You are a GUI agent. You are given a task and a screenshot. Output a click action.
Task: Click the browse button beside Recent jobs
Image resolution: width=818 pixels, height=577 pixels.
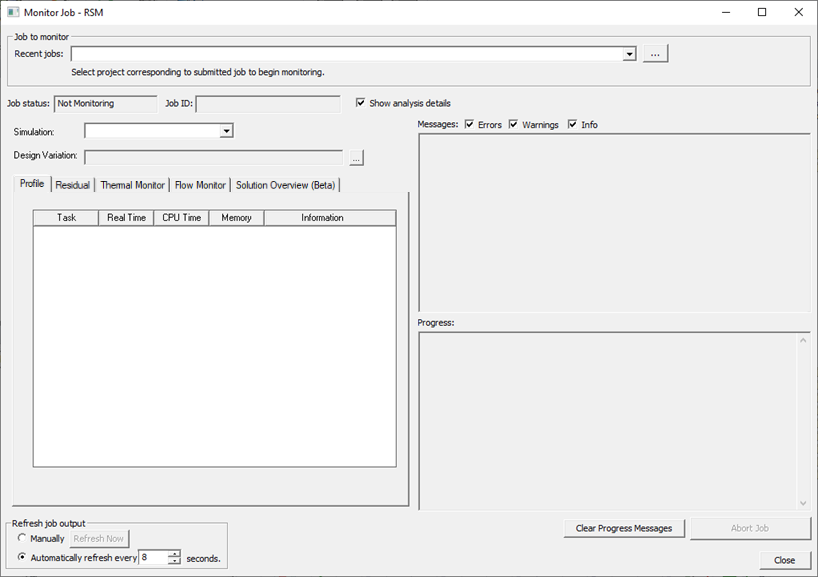(x=654, y=53)
